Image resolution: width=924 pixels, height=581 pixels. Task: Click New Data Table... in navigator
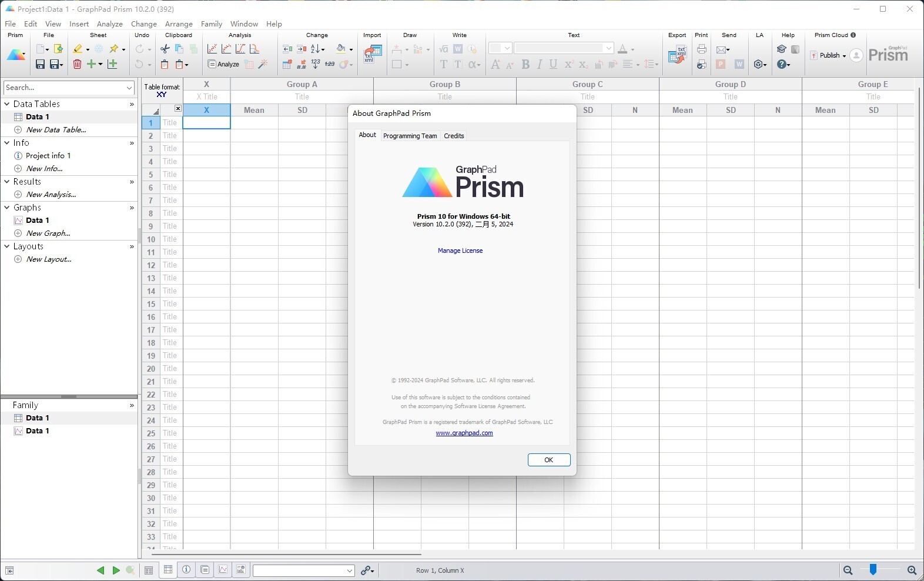(x=56, y=130)
